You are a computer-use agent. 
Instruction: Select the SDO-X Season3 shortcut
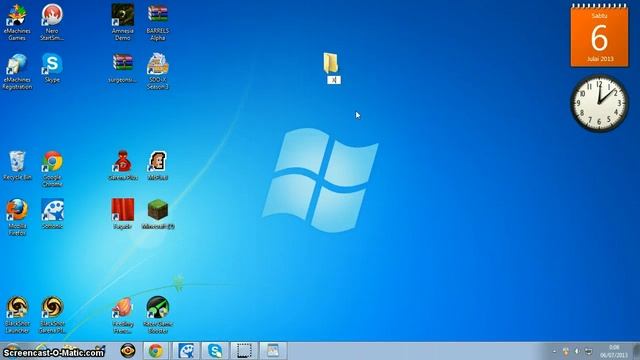pos(158,71)
